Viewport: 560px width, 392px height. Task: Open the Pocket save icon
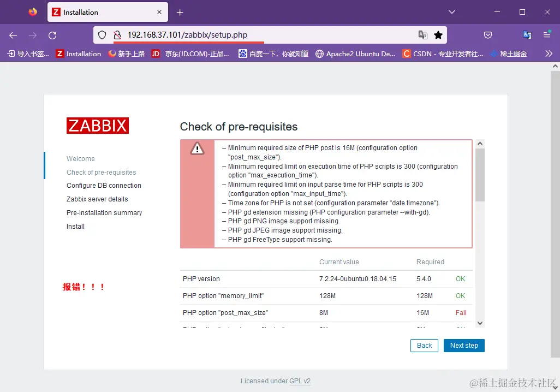(x=488, y=35)
